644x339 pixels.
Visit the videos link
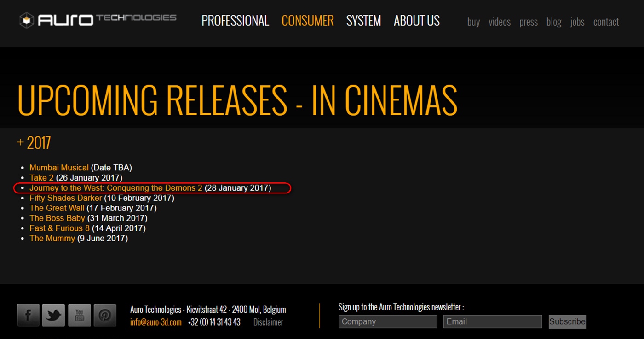coord(499,22)
